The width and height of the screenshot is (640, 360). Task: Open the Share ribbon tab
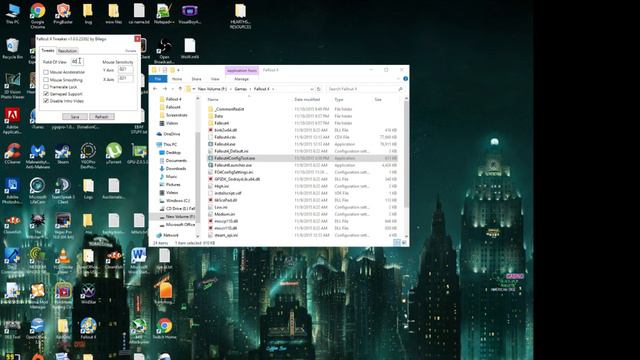coord(196,79)
